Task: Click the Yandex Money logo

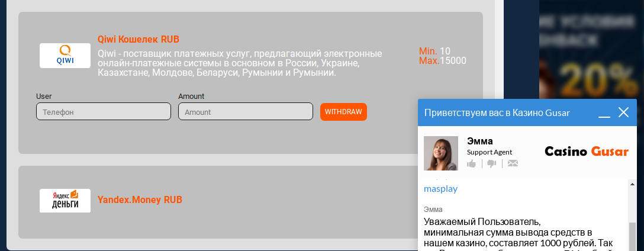Action: click(65, 201)
